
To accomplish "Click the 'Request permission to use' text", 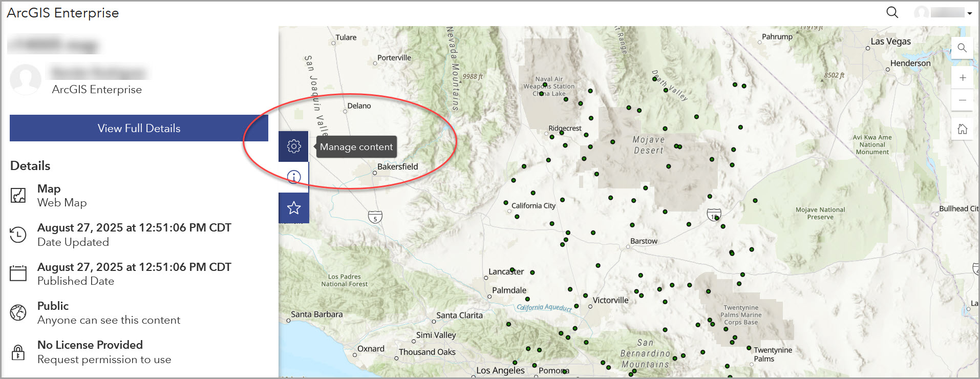I will pos(104,360).
